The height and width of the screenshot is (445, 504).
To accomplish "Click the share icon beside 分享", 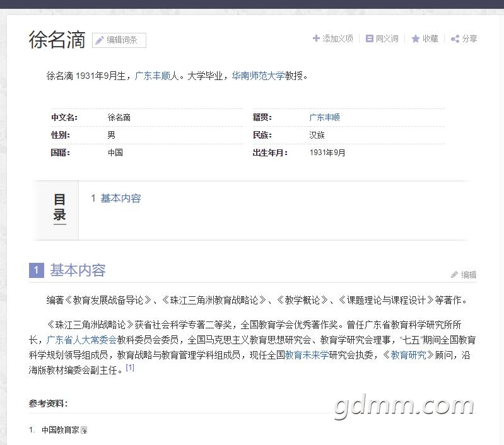I will tap(455, 39).
